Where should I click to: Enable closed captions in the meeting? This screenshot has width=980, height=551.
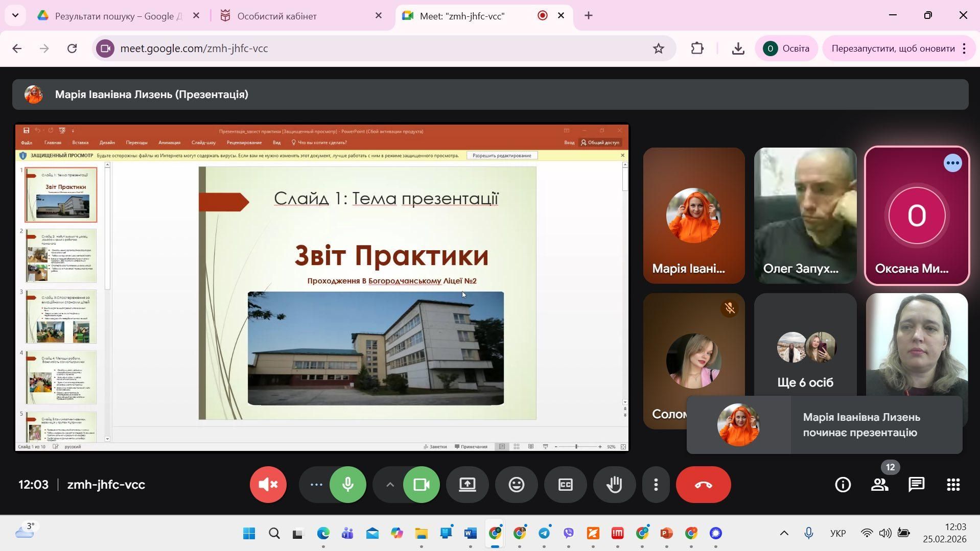click(565, 484)
